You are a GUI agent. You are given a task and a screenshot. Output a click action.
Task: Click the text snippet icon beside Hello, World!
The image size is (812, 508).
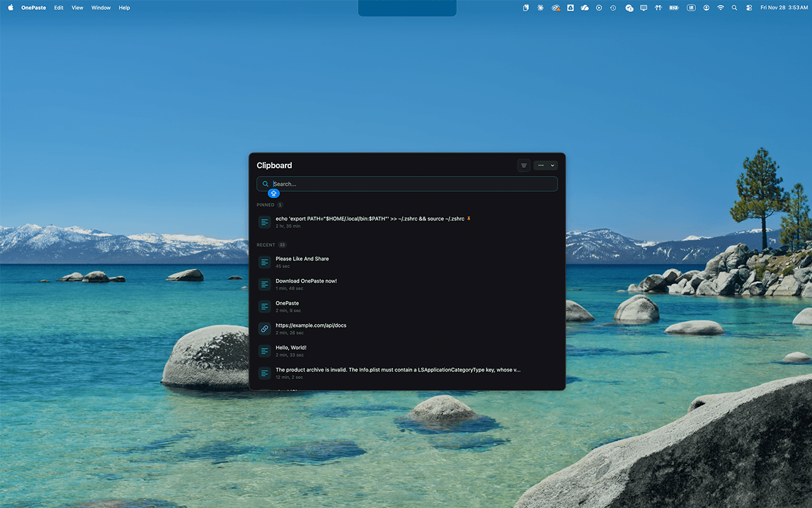tap(265, 351)
